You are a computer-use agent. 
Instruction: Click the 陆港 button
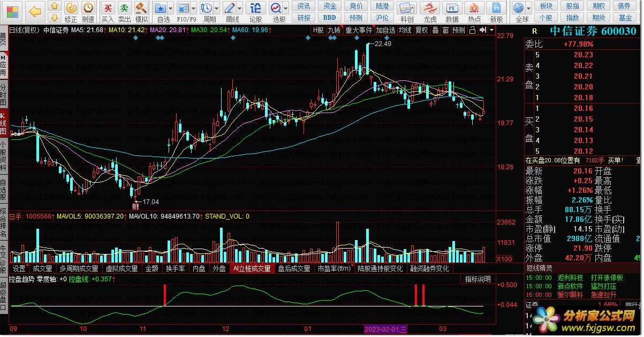pos(382,6)
